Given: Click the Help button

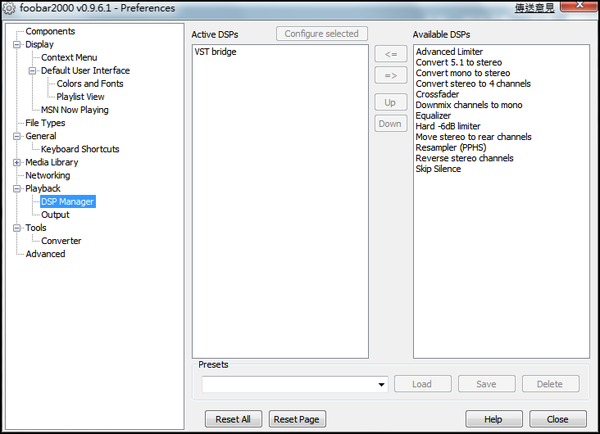Looking at the screenshot, I should 494,419.
